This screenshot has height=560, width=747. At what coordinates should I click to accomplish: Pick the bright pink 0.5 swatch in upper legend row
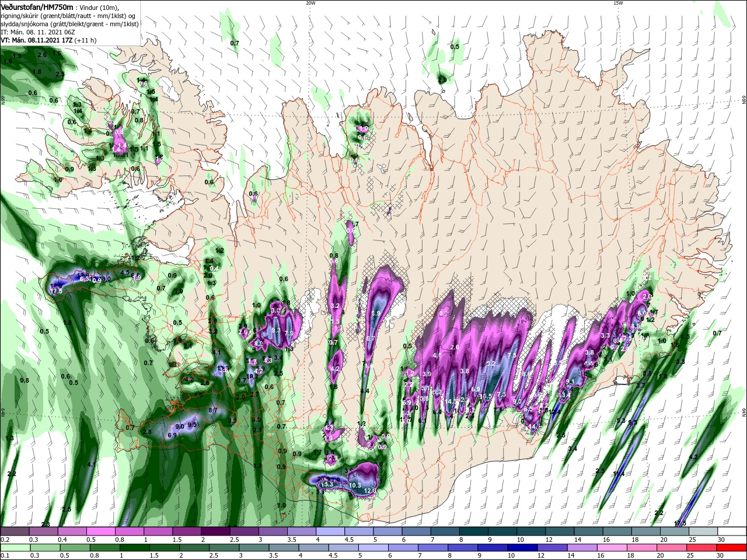pyautogui.click(x=101, y=532)
